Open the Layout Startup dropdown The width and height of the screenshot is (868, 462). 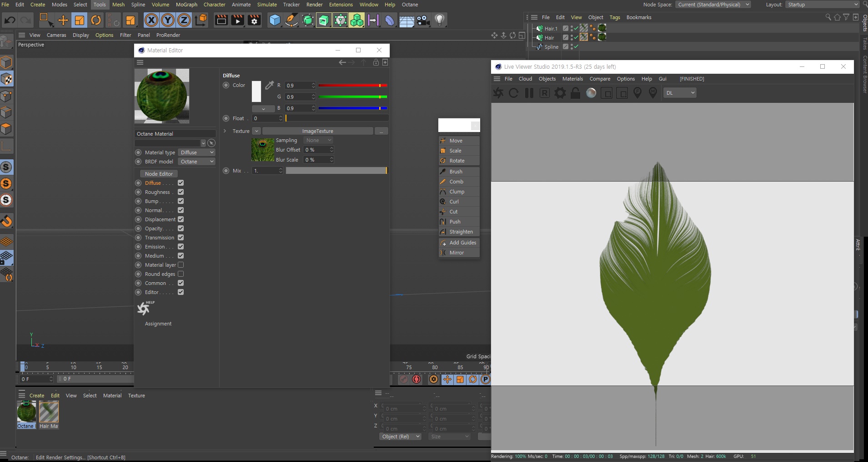click(823, 5)
